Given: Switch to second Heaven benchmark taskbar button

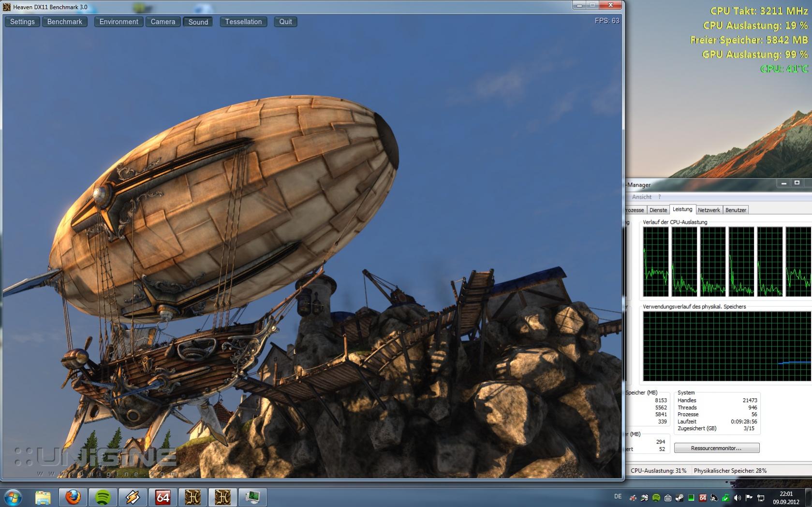Looking at the screenshot, I should tap(223, 497).
